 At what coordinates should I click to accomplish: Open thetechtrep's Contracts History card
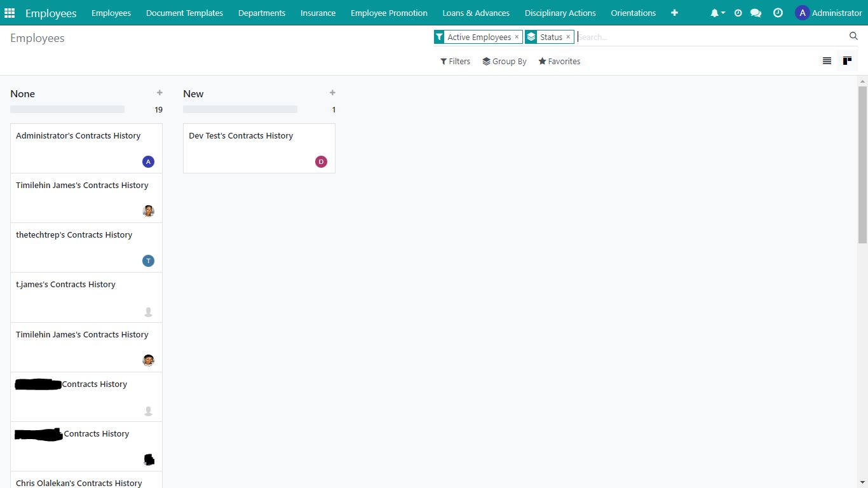click(x=86, y=247)
